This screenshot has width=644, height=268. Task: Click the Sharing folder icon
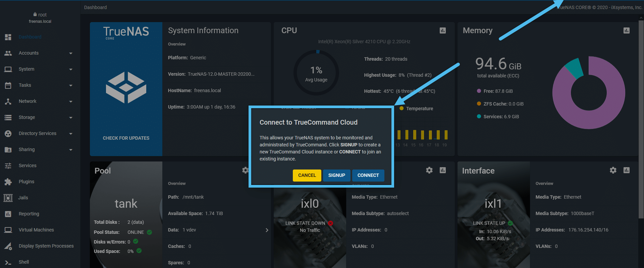[8, 149]
